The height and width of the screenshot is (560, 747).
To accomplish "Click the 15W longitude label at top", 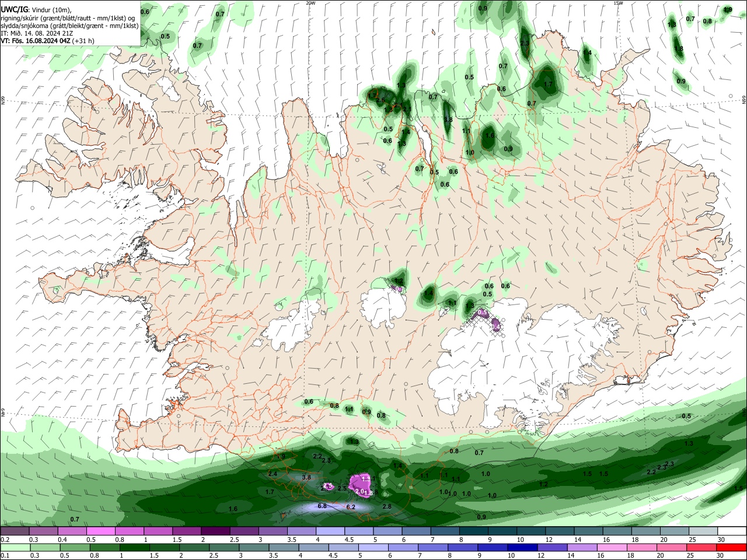I will (x=618, y=3).
